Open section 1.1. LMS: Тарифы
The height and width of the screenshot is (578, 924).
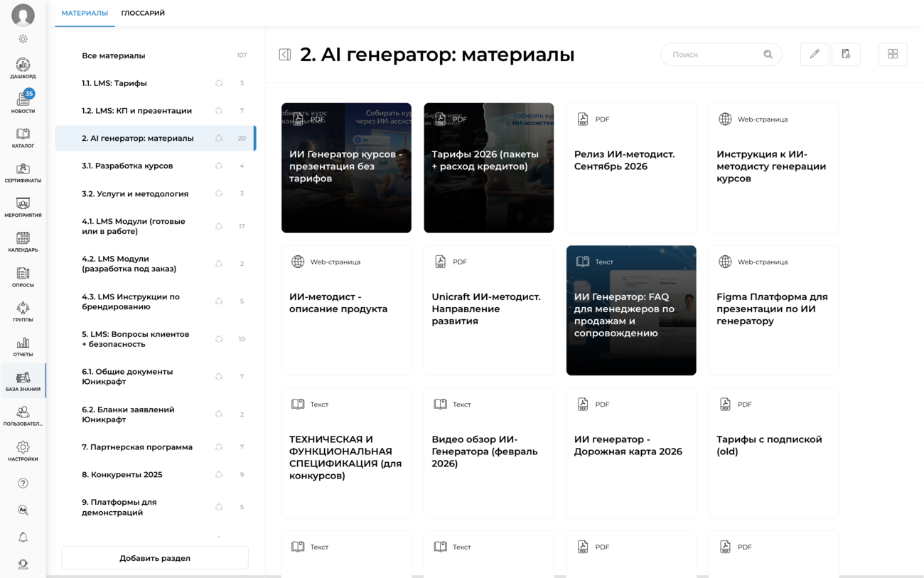155,83
